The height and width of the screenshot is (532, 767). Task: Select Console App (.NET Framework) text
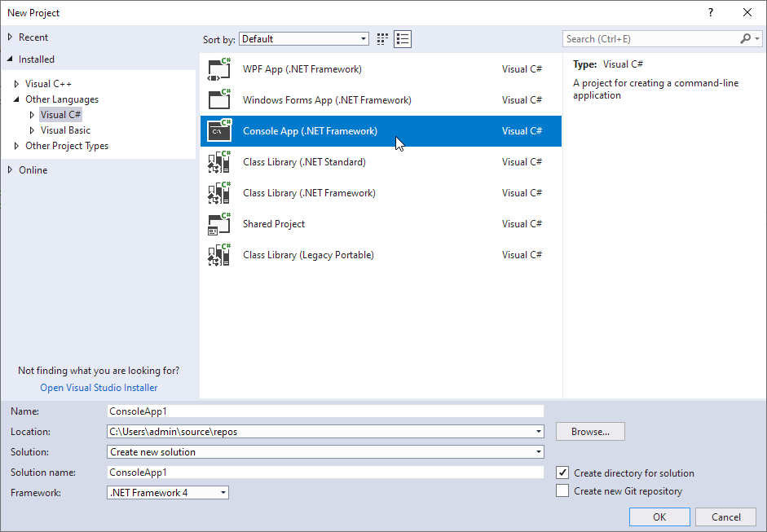click(x=310, y=131)
